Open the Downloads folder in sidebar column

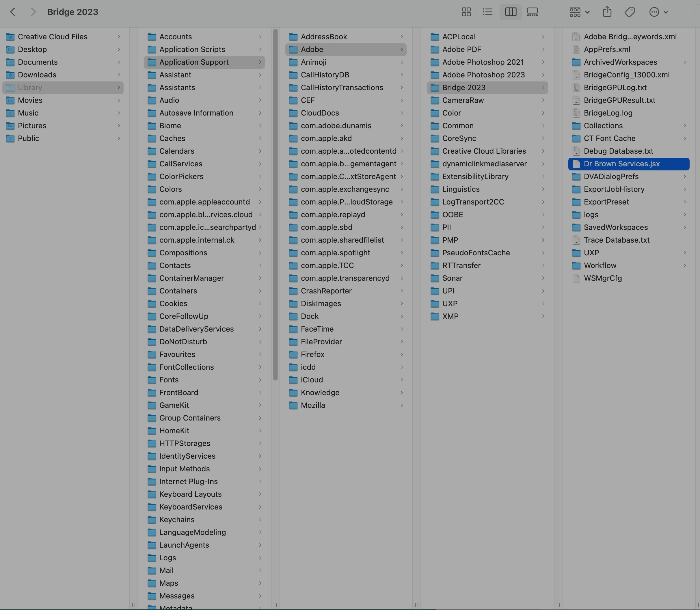pyautogui.click(x=37, y=75)
